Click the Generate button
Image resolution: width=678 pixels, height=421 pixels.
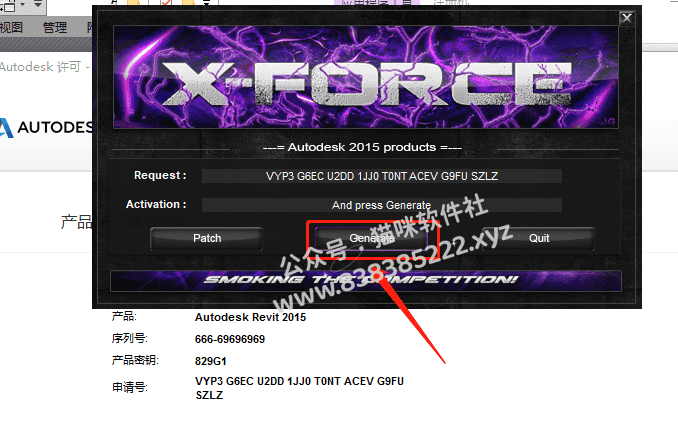pyautogui.click(x=371, y=238)
